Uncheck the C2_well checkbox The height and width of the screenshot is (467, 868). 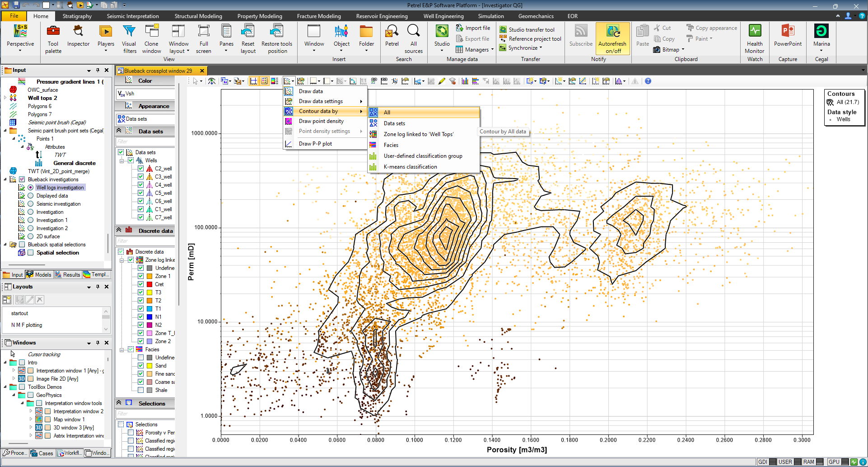point(140,169)
